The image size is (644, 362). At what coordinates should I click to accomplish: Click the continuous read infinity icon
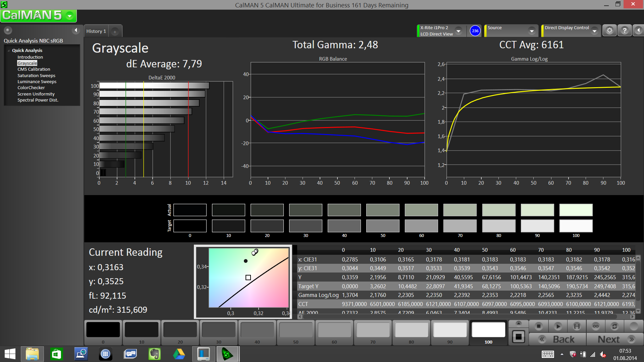[596, 326]
